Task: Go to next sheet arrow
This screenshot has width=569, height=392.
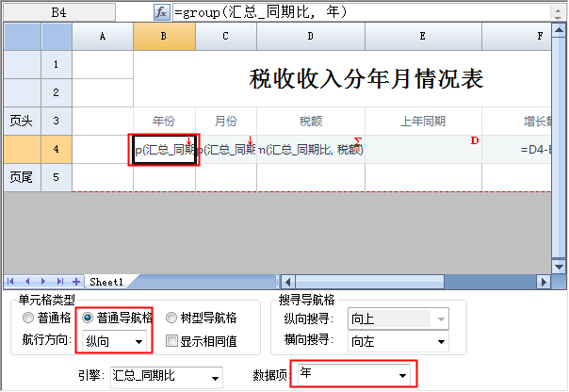Action: [43, 282]
